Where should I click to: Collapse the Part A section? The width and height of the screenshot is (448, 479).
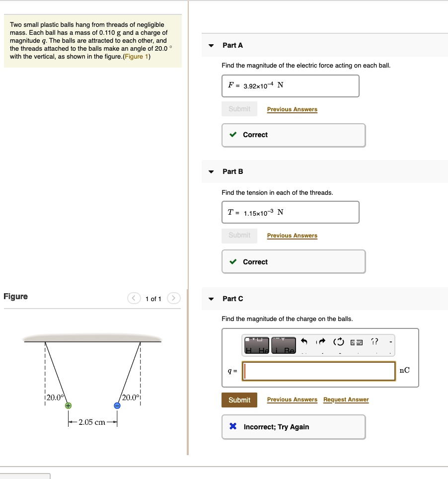tap(212, 45)
